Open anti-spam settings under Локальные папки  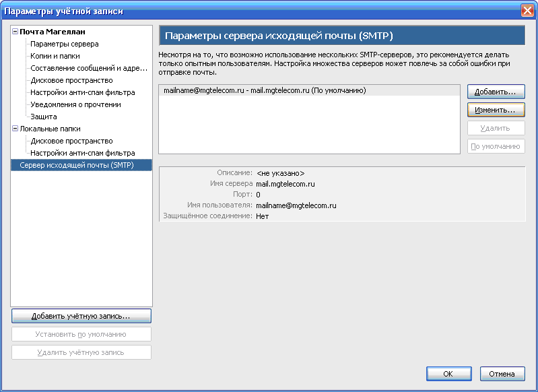click(82, 153)
